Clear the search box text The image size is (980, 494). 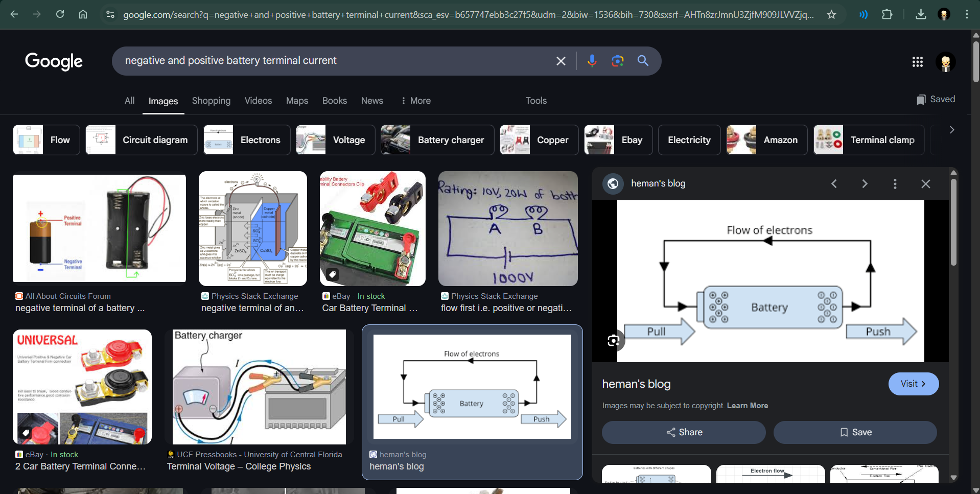tap(561, 61)
